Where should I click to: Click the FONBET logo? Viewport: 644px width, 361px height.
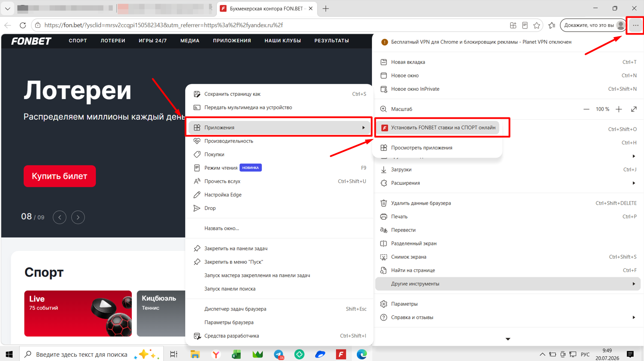point(31,41)
